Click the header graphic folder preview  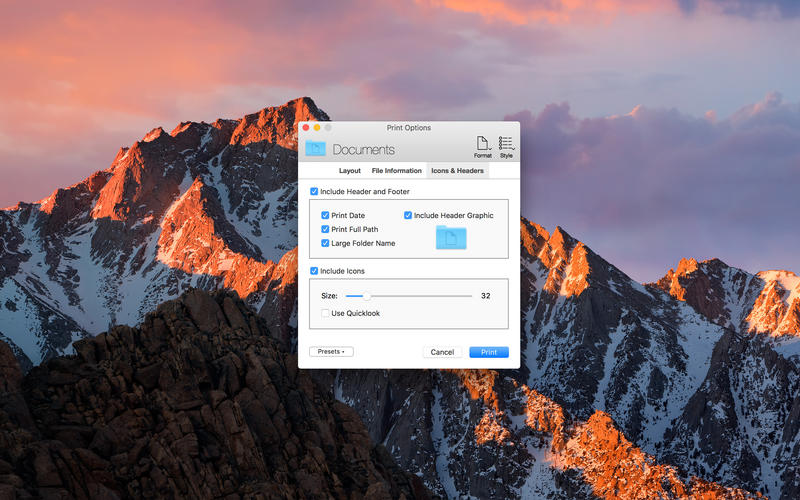(451, 237)
